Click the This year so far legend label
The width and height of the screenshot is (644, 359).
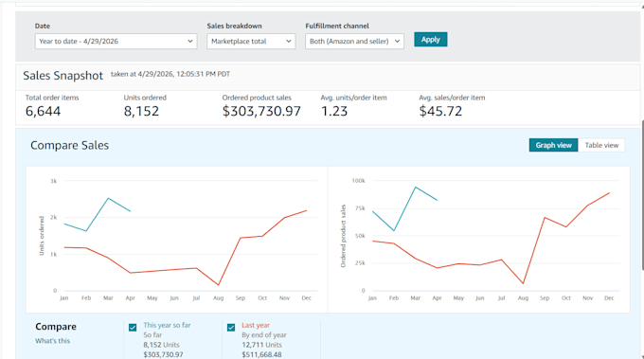(167, 325)
